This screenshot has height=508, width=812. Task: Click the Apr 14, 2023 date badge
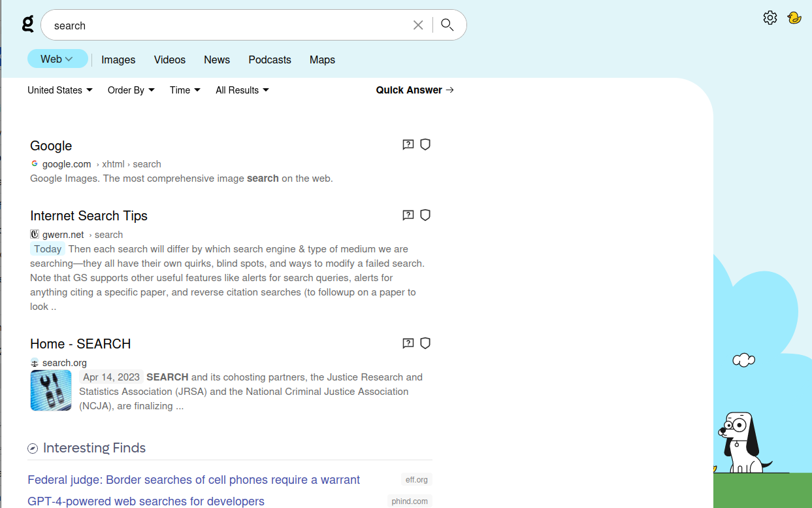click(111, 377)
